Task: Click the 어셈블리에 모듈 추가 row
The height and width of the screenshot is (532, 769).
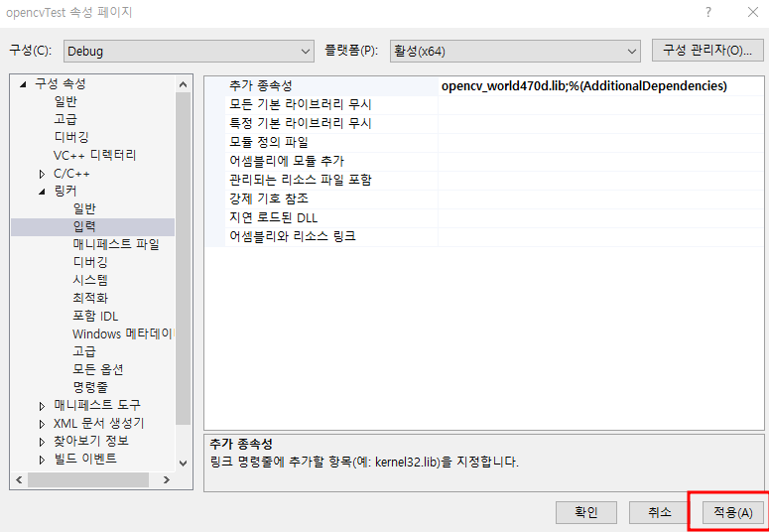Action: coord(484,162)
